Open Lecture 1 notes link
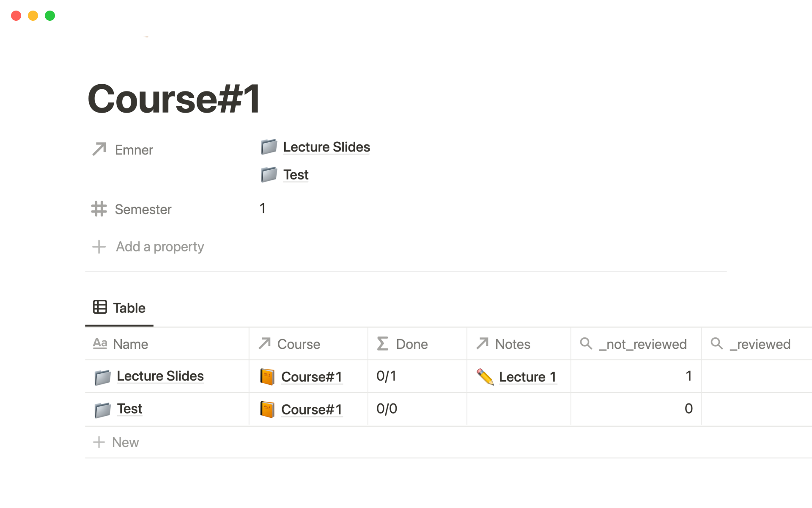Screen dimensions: 812x508 (x=527, y=377)
